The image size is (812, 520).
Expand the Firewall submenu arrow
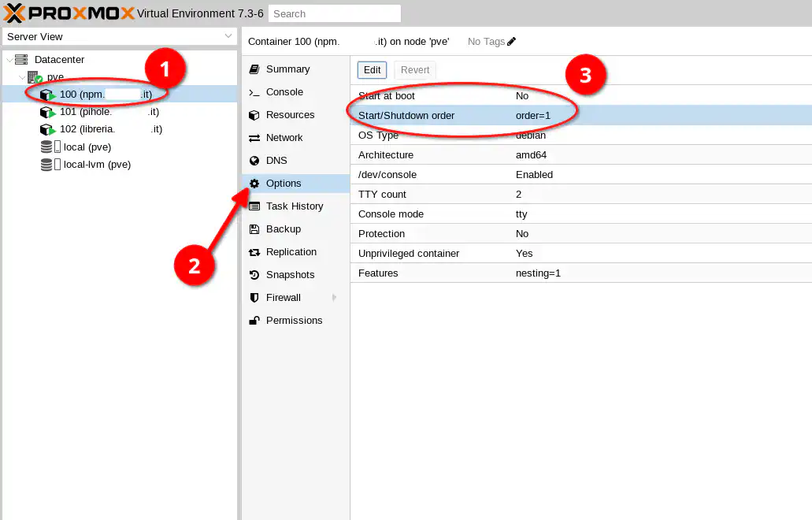335,298
